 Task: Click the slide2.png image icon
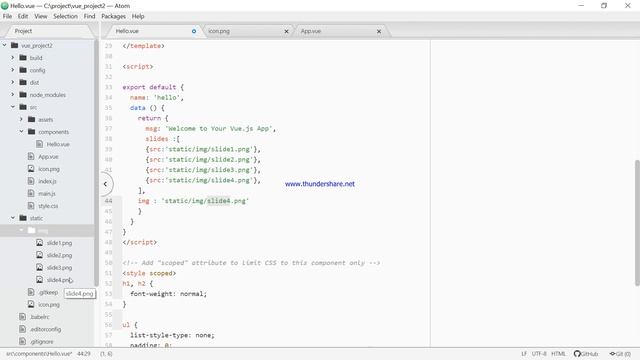coord(39,255)
